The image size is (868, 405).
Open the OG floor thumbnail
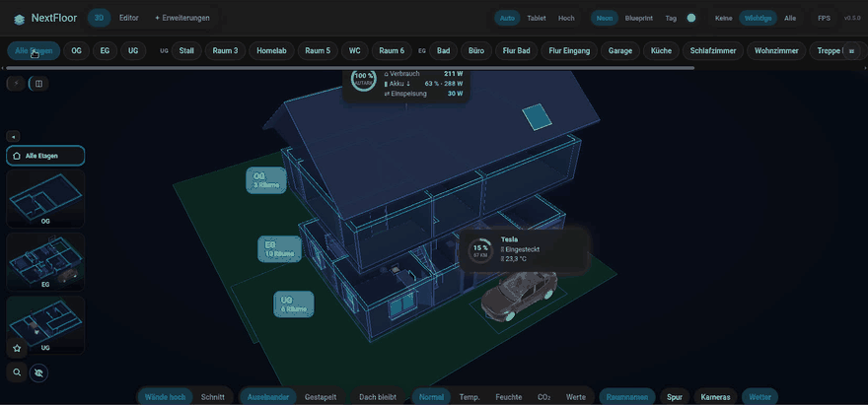(45, 199)
